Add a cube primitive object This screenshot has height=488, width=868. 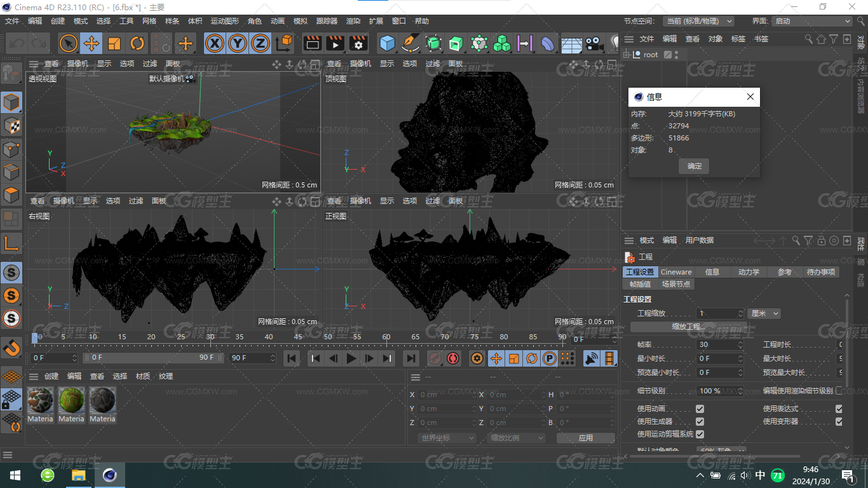(x=387, y=43)
